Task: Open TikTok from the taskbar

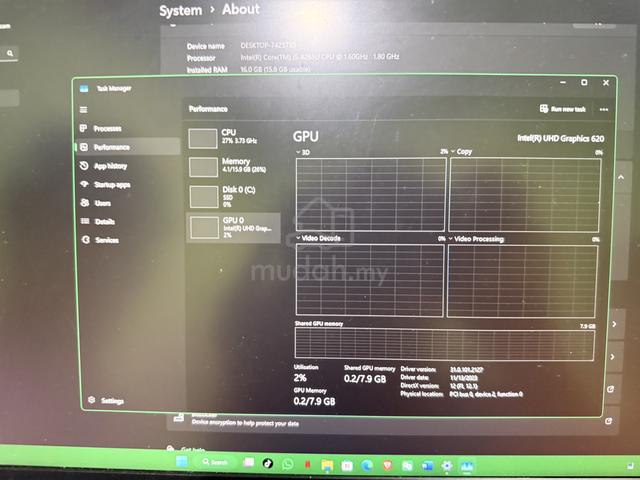Action: (267, 463)
